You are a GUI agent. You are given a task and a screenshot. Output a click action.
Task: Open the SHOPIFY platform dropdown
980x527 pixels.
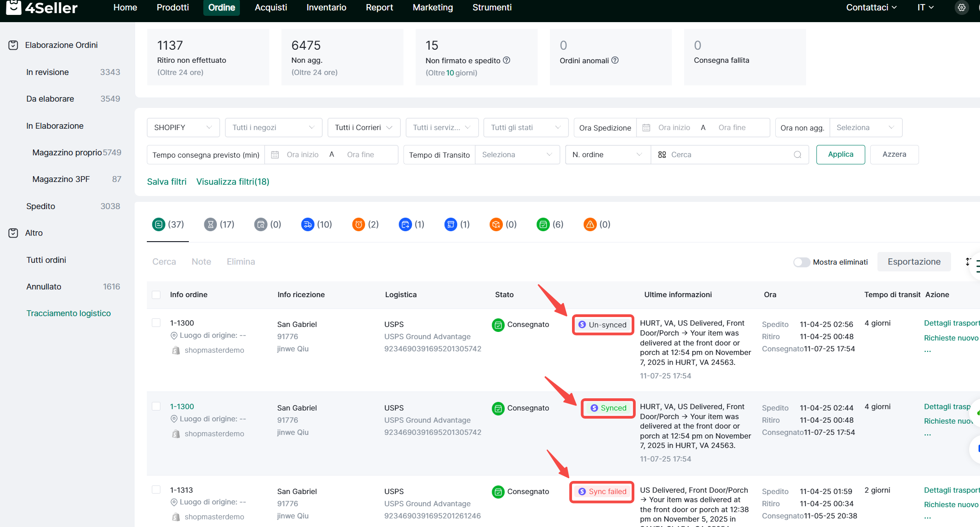(183, 127)
